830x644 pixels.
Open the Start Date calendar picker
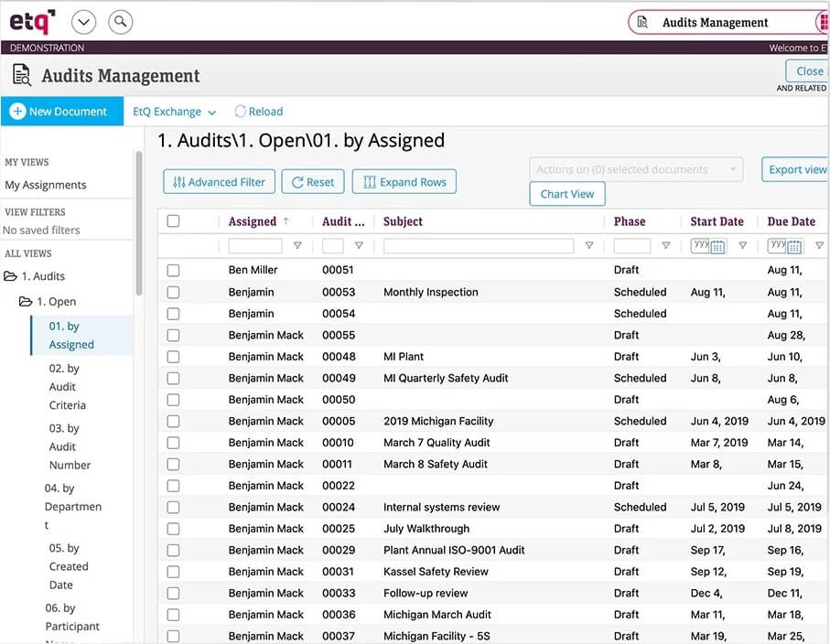[x=717, y=247]
